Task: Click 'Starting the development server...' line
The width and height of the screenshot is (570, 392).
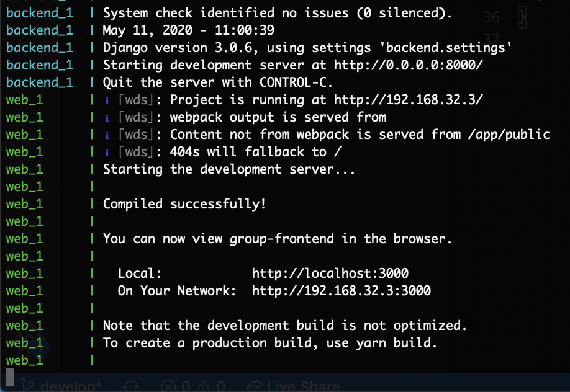Action: (x=229, y=169)
